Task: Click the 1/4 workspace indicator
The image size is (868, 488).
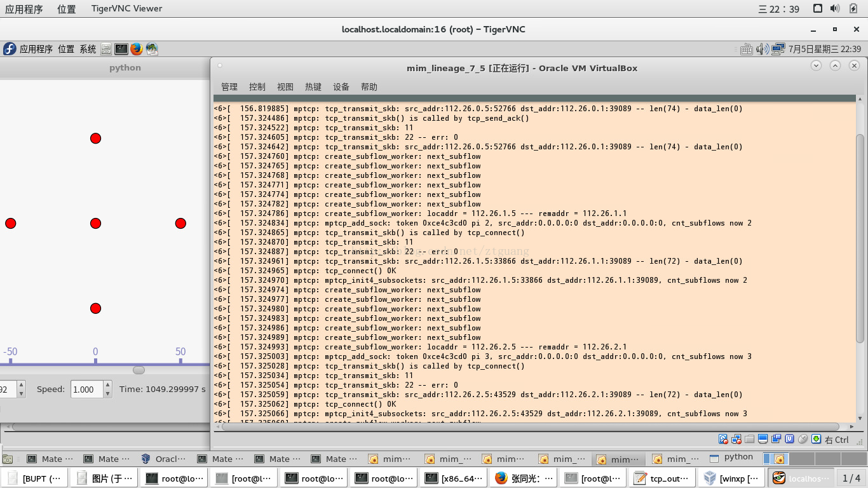Action: [851, 478]
